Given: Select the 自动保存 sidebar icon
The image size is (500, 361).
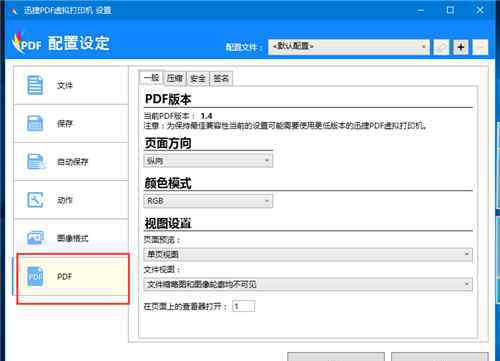Looking at the screenshot, I should tap(35, 162).
